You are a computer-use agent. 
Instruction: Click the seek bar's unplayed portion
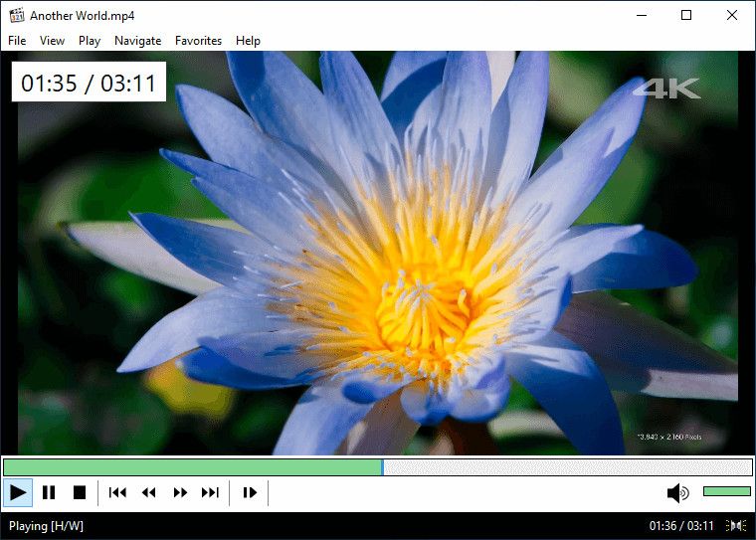[x=567, y=467]
